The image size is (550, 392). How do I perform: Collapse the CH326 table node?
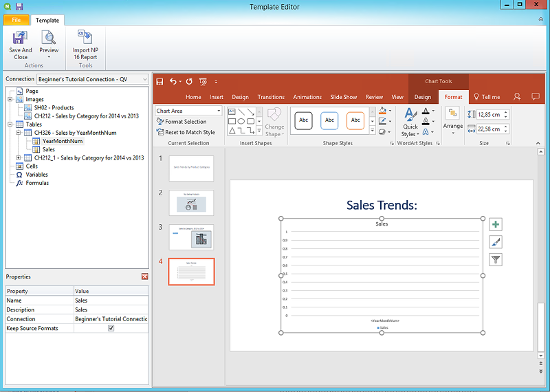click(x=19, y=133)
